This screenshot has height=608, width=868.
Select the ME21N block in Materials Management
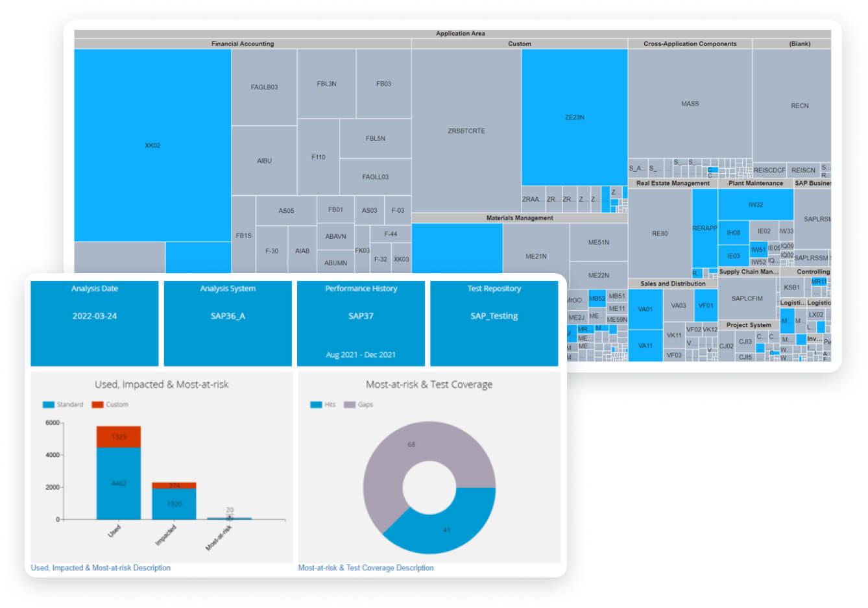tap(536, 256)
